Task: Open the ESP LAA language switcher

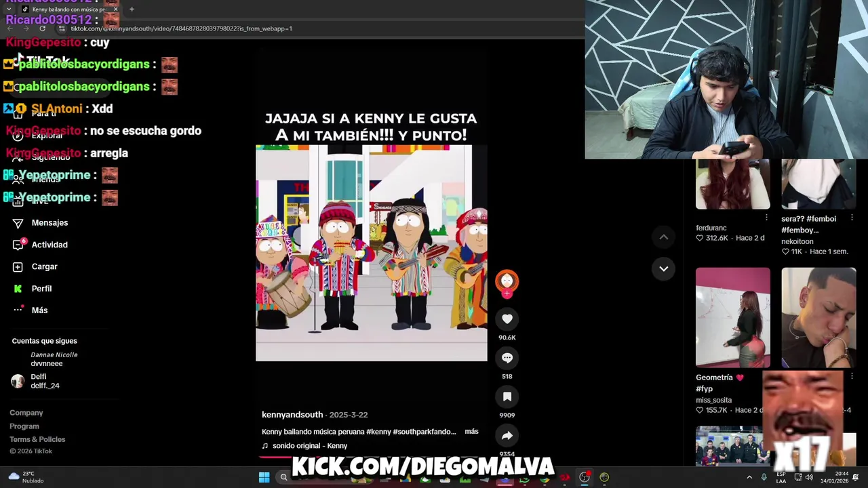Action: pyautogui.click(x=781, y=477)
